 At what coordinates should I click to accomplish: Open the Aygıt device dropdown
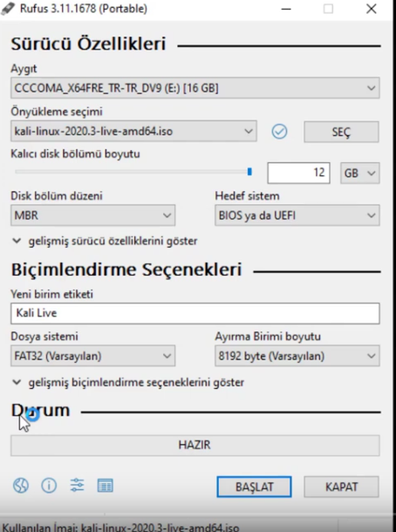(195, 88)
